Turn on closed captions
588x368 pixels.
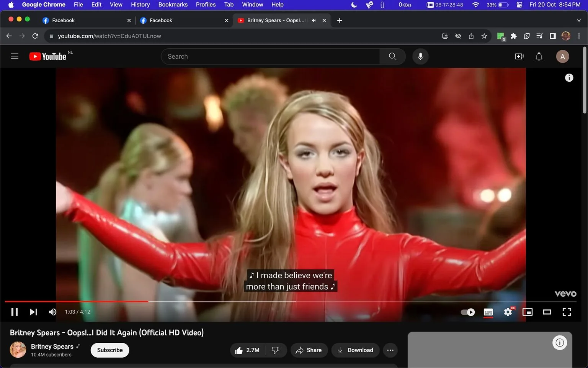pyautogui.click(x=488, y=312)
